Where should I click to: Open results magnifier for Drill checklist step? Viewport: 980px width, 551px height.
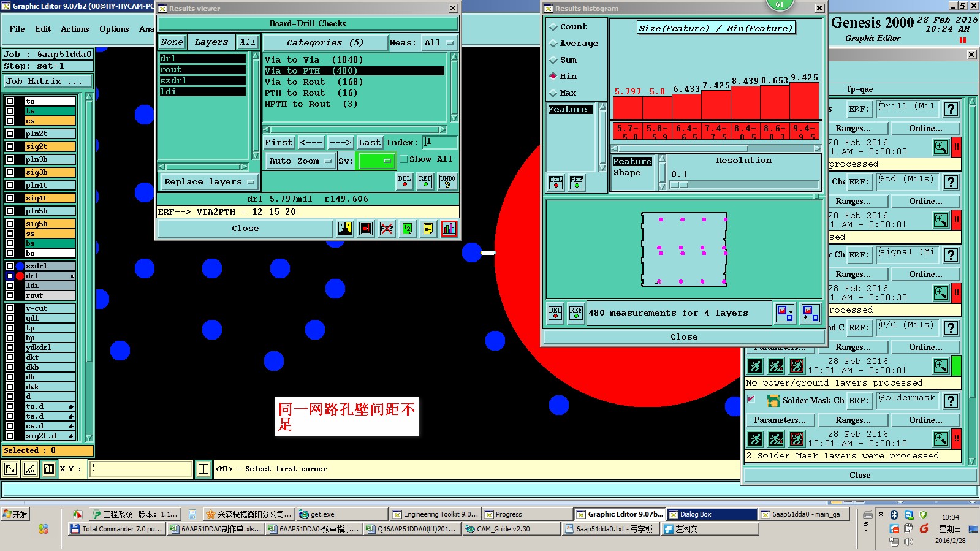point(941,147)
